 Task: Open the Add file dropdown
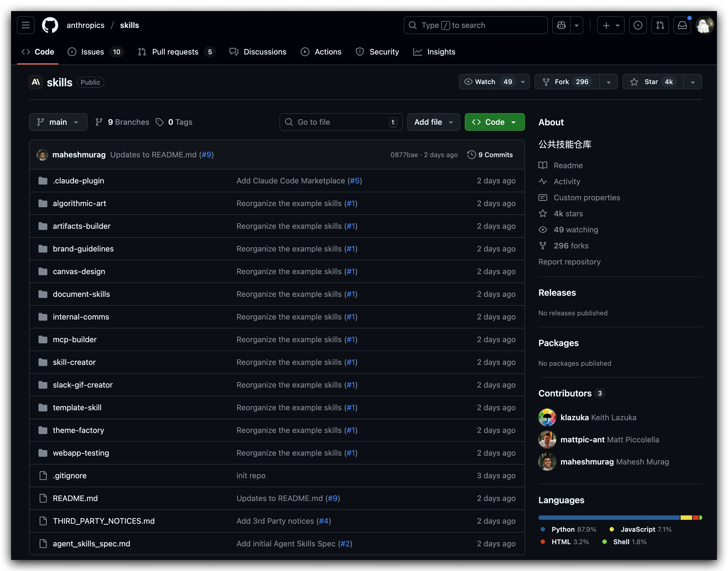tap(433, 122)
